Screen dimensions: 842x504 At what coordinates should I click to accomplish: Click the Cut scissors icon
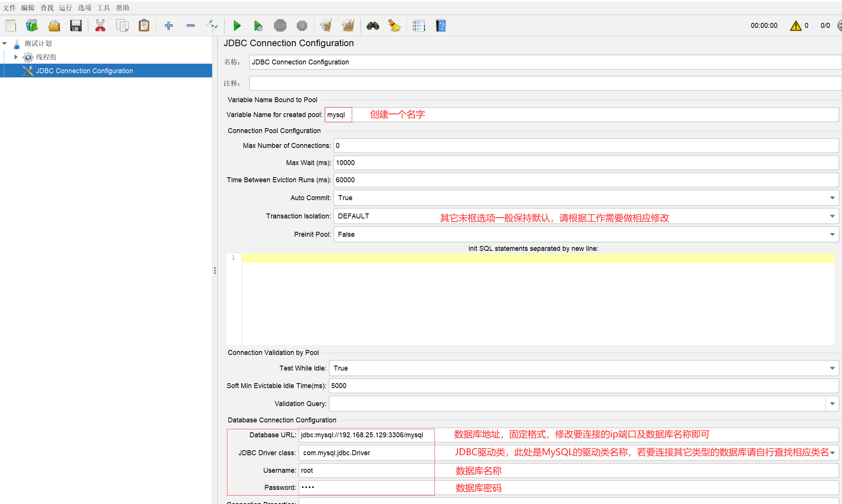pyautogui.click(x=100, y=26)
